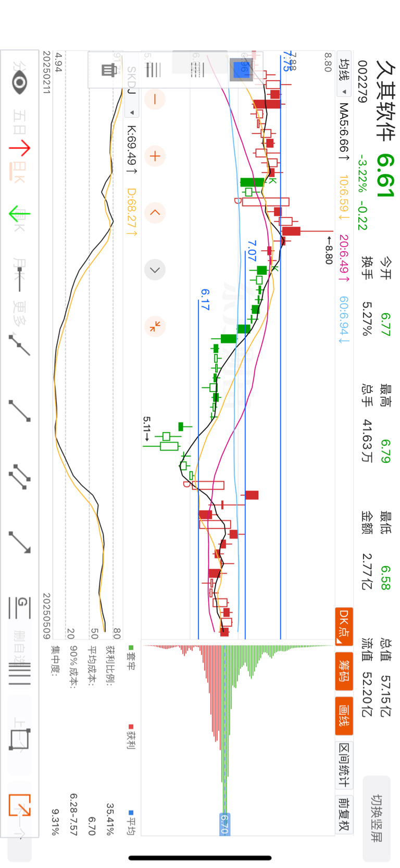This screenshot has width=400, height=868.
Task: Delete selected line with trash icon
Action: click(109, 69)
